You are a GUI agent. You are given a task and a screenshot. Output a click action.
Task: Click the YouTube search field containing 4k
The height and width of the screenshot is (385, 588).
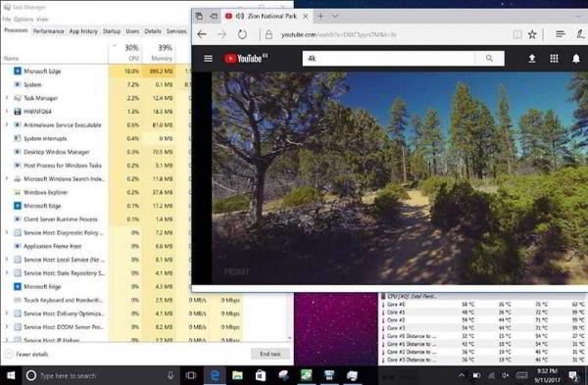pos(388,59)
